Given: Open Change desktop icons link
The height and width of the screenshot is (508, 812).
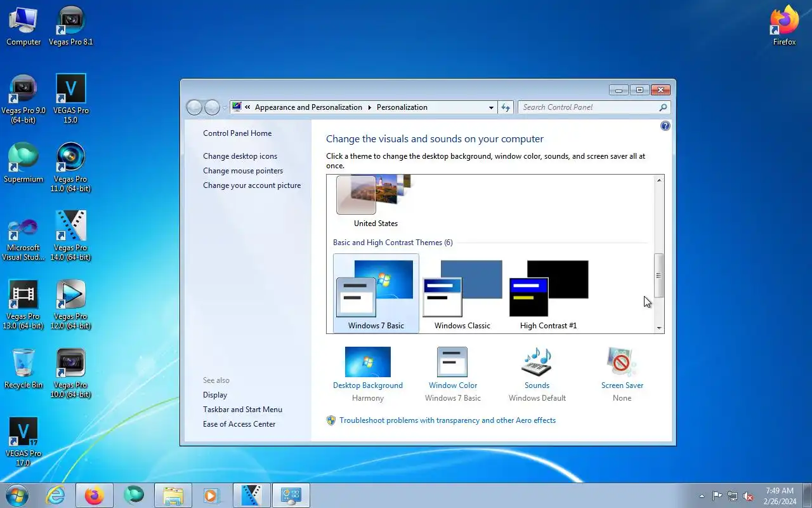Looking at the screenshot, I should click(240, 156).
